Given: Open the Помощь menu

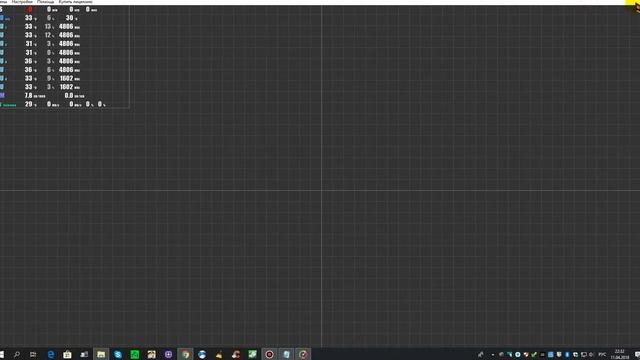Looking at the screenshot, I should click(45, 2).
